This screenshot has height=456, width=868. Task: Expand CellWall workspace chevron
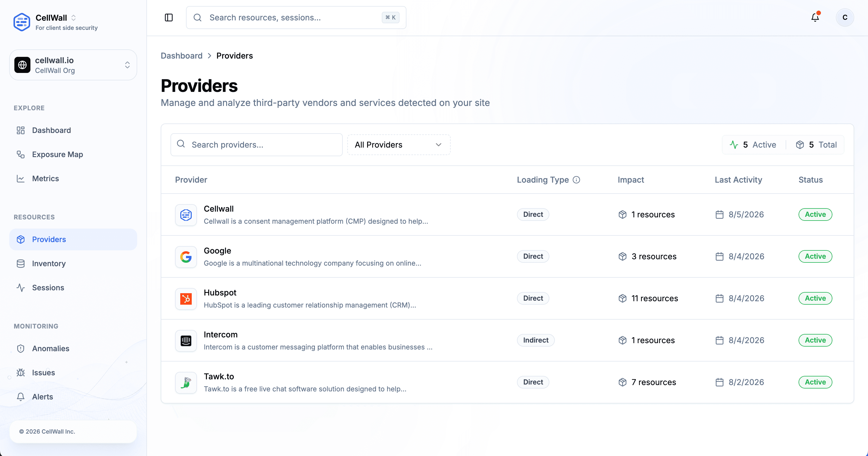coord(73,18)
